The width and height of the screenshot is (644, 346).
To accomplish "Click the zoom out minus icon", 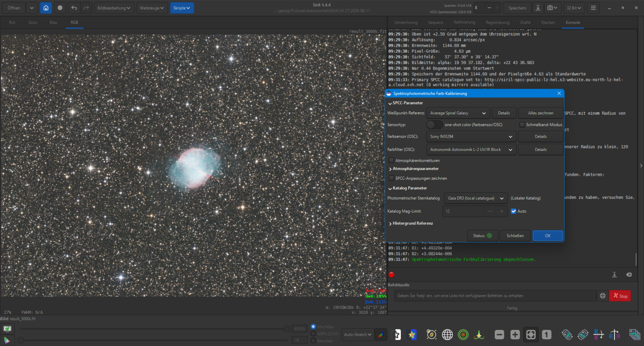I will [500, 334].
